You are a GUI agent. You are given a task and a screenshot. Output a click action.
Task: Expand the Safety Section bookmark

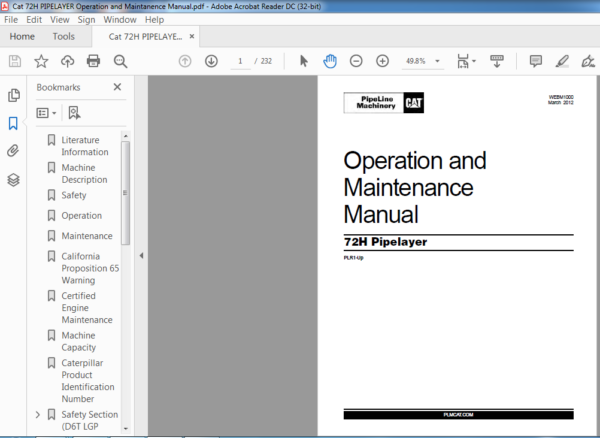point(38,415)
